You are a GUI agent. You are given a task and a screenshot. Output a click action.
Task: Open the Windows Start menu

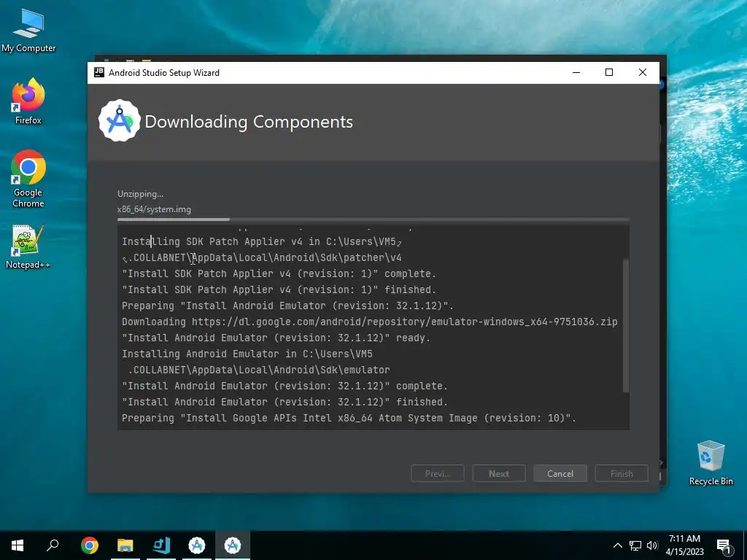18,545
